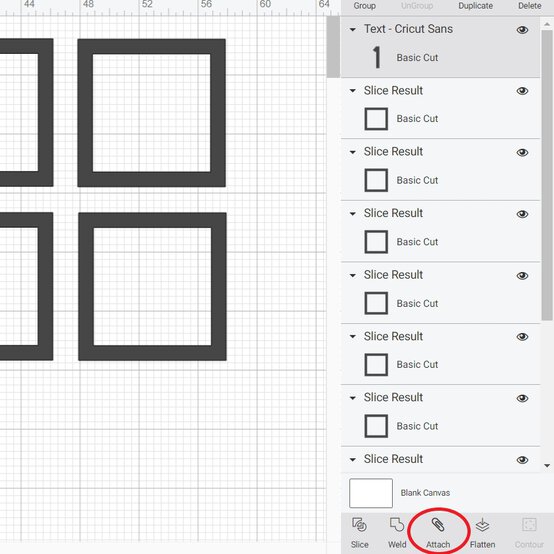Click "Basic Cut" in the first Slice Result layer

(417, 119)
